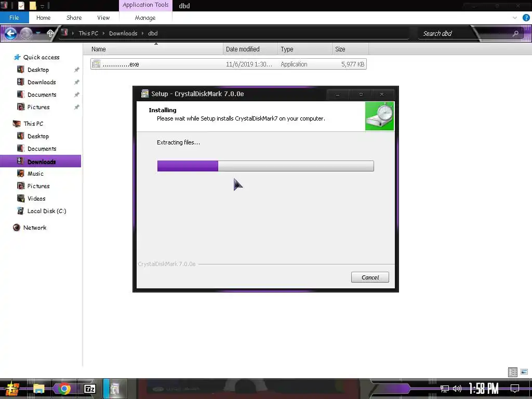Viewport: 532px width, 399px height.
Task: Switch to the View ribbon tab
Action: pyautogui.click(x=103, y=18)
